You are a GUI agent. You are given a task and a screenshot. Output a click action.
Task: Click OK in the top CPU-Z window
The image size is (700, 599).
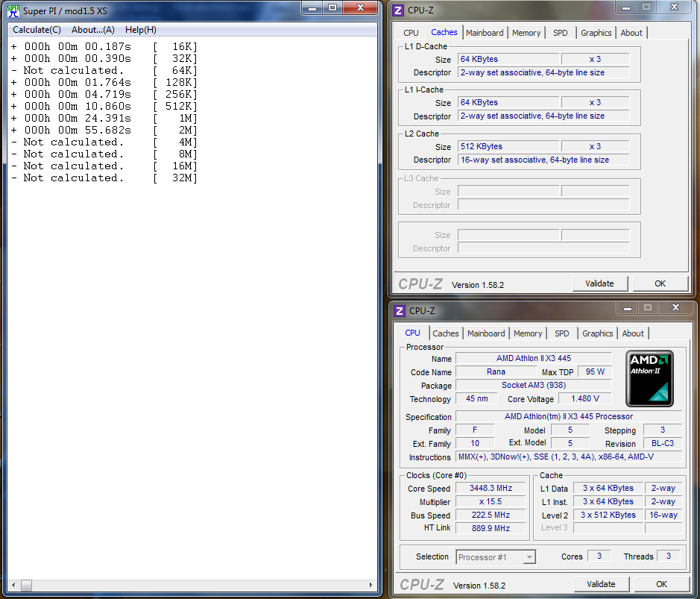click(660, 283)
